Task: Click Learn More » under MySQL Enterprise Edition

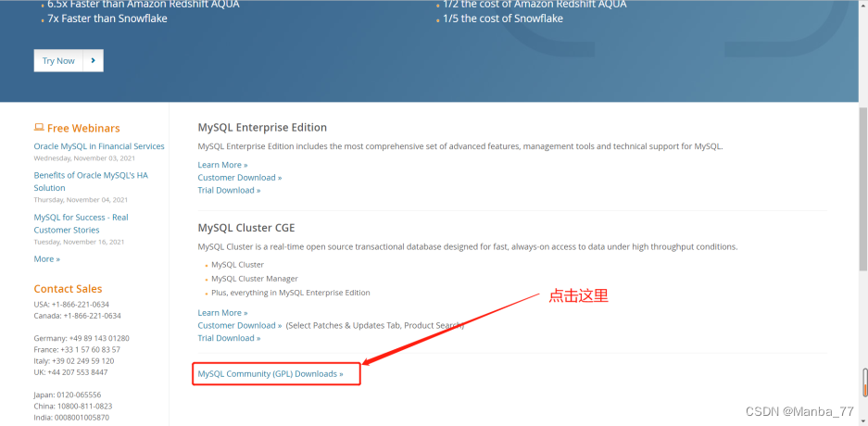Action: pyautogui.click(x=222, y=165)
